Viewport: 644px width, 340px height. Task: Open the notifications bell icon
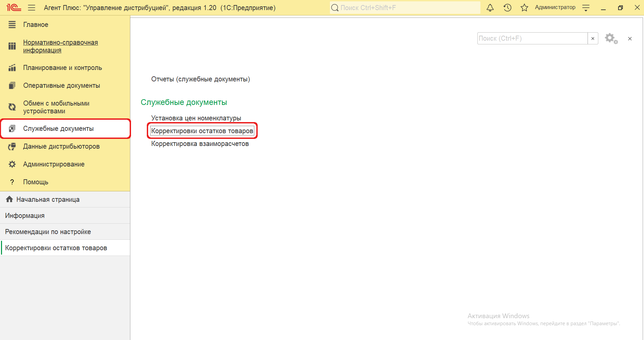[x=490, y=8]
